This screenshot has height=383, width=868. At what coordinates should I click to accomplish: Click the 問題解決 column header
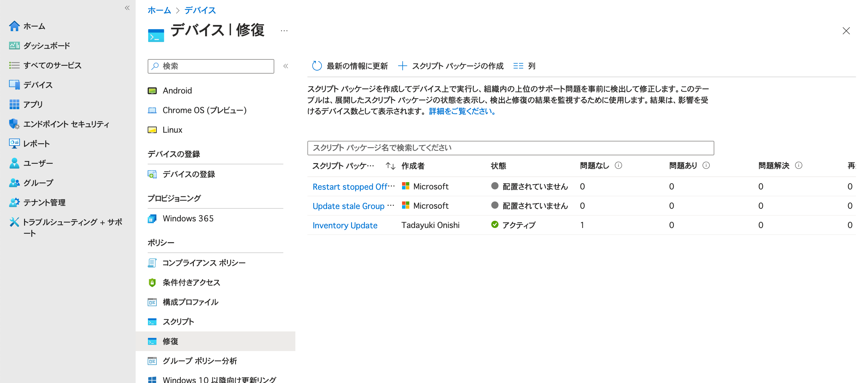click(774, 166)
